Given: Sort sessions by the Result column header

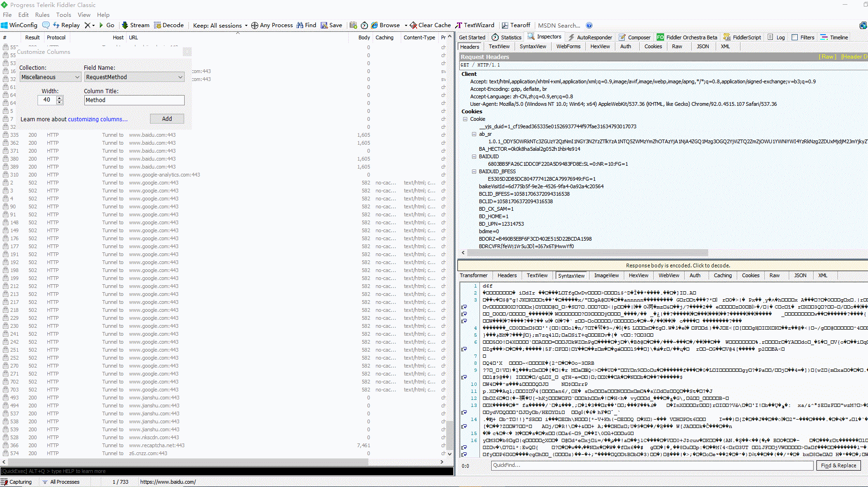Looking at the screenshot, I should coord(32,37).
